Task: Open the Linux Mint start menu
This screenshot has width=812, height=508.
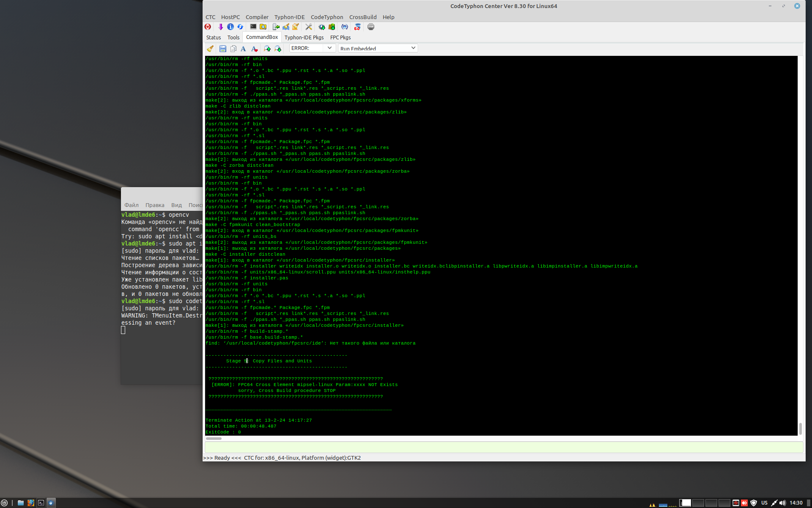Action: 4,503
